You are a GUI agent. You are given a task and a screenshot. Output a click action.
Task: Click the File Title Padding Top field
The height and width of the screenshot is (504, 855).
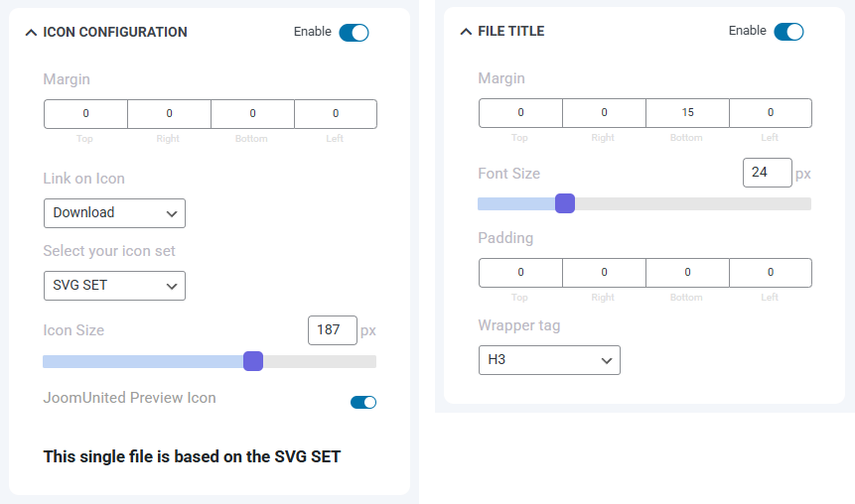(x=520, y=273)
